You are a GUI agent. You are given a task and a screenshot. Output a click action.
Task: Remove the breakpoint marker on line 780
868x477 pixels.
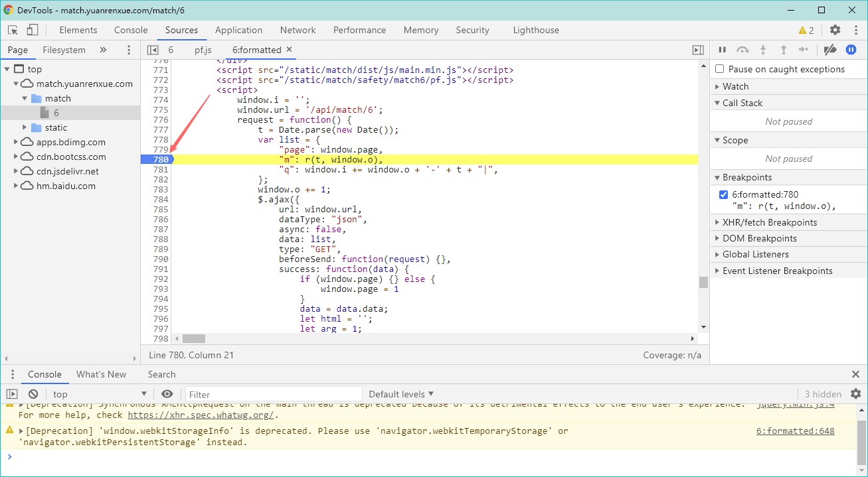point(157,159)
